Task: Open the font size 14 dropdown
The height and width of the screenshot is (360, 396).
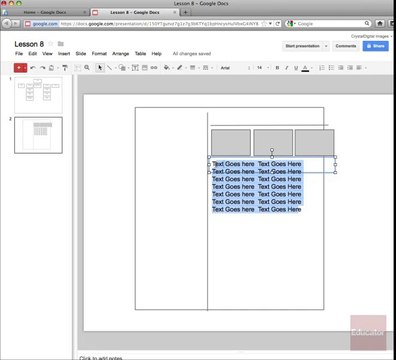Action: tap(262, 68)
